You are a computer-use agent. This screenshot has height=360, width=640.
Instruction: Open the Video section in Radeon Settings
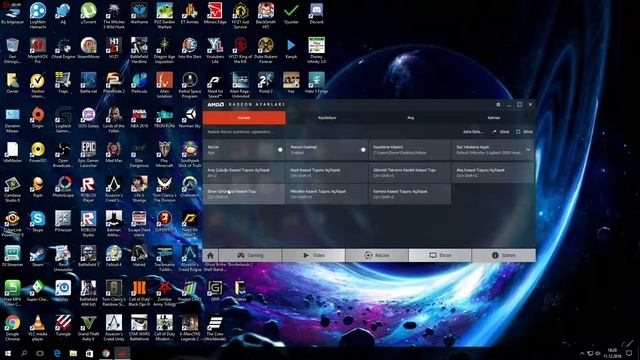tap(313, 255)
